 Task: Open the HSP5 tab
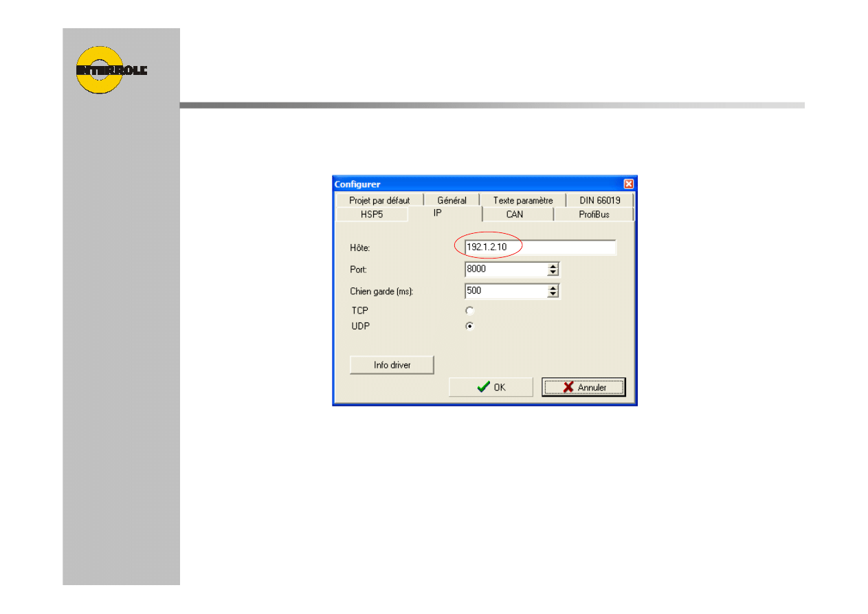point(371,215)
